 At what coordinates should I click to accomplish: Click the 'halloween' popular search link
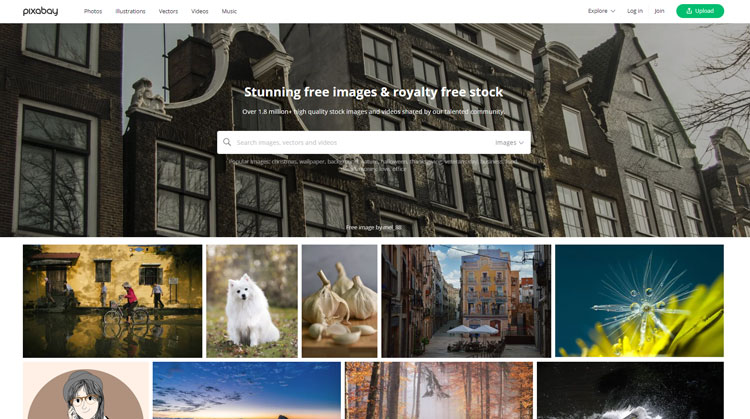click(394, 162)
